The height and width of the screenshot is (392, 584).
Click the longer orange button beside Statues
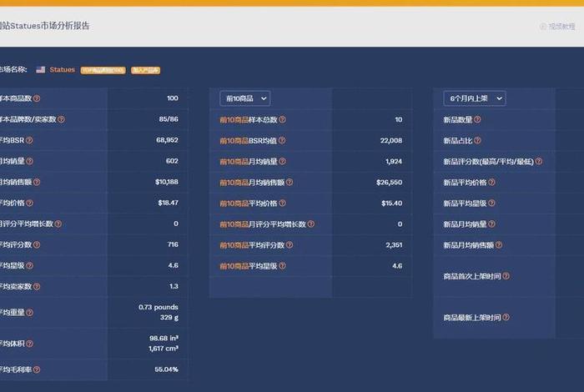point(103,70)
